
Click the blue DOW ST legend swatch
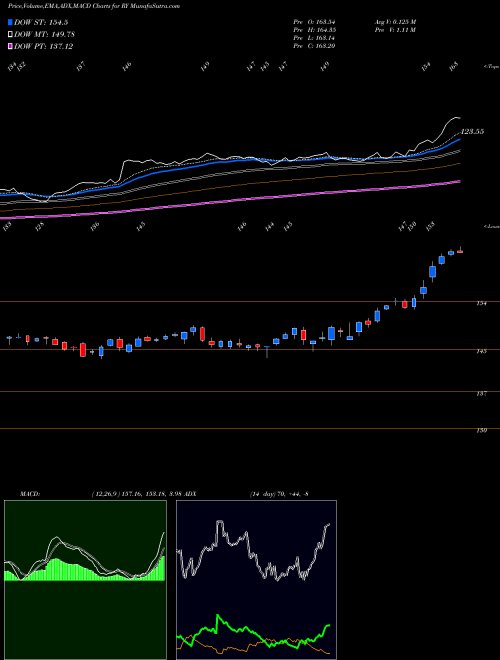(x=11, y=22)
